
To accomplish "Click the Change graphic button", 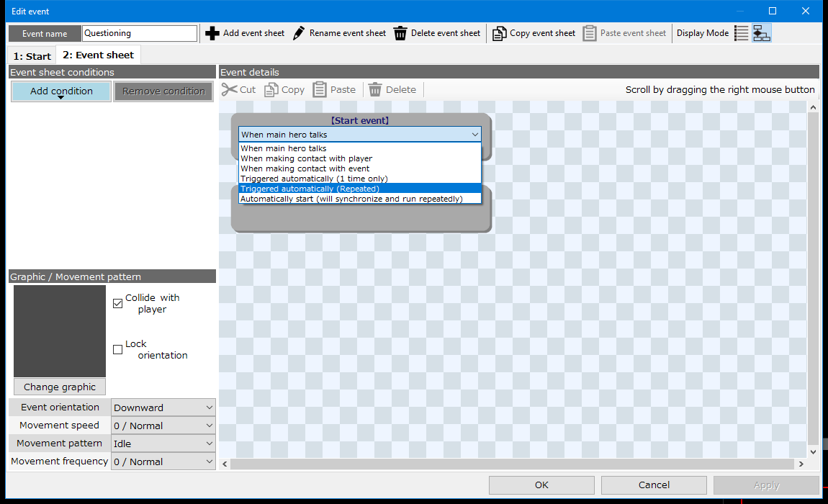I will point(60,387).
